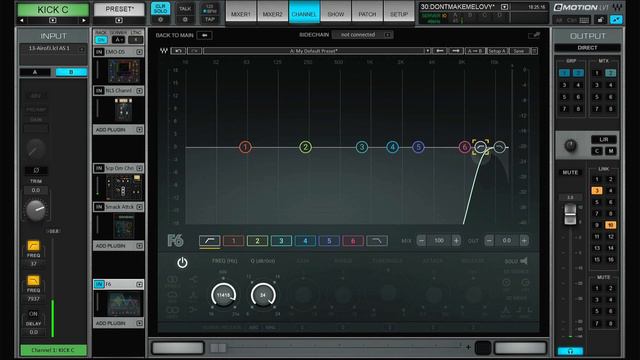640x360 pixels.
Task: Open NLS Channel plugin menu arrow
Action: [x=140, y=91]
